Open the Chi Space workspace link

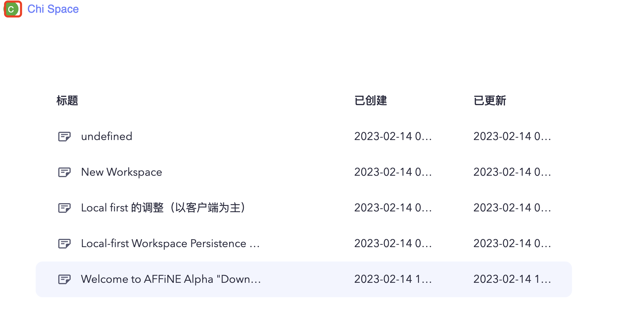tap(53, 9)
